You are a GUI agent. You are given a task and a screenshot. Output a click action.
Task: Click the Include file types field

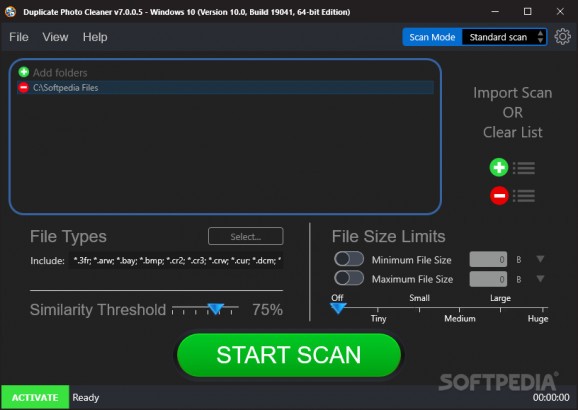(x=176, y=261)
